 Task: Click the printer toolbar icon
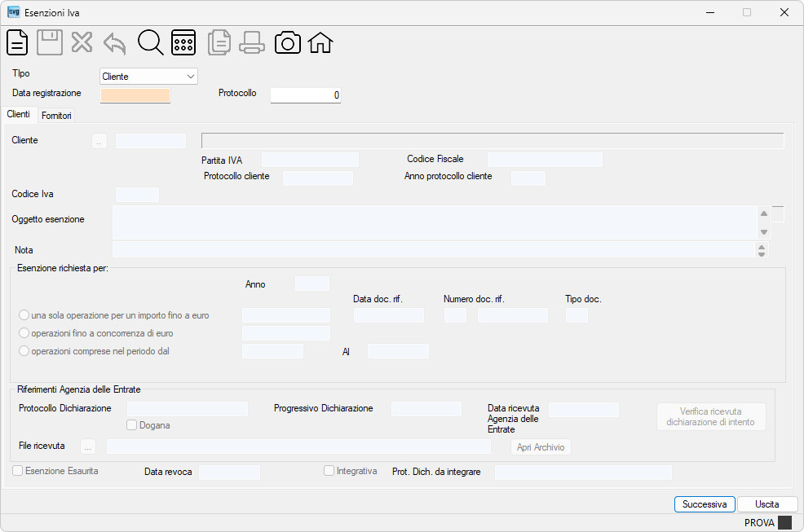pos(252,42)
